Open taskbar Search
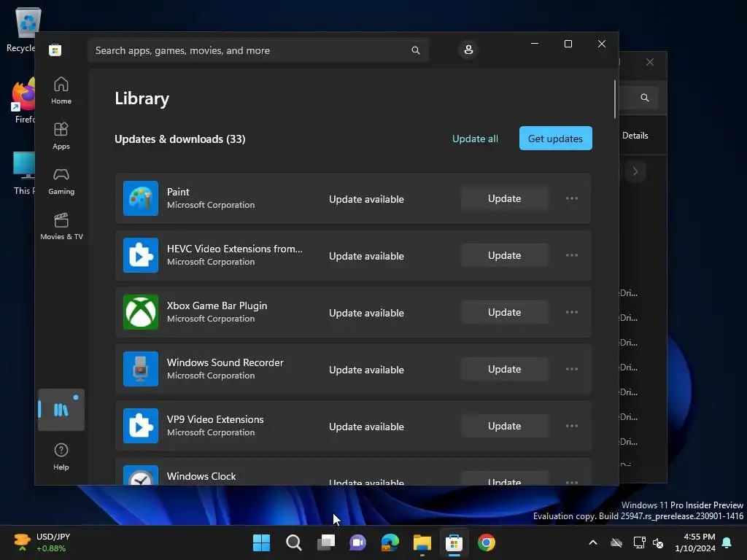The height and width of the screenshot is (560, 747). pyautogui.click(x=293, y=542)
